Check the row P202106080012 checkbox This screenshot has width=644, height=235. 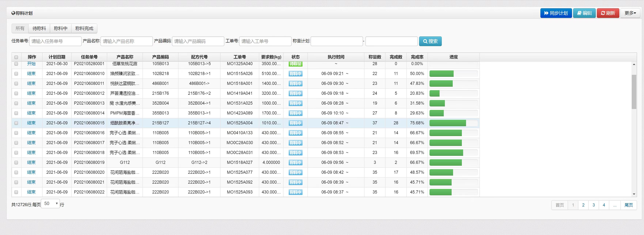tap(16, 93)
